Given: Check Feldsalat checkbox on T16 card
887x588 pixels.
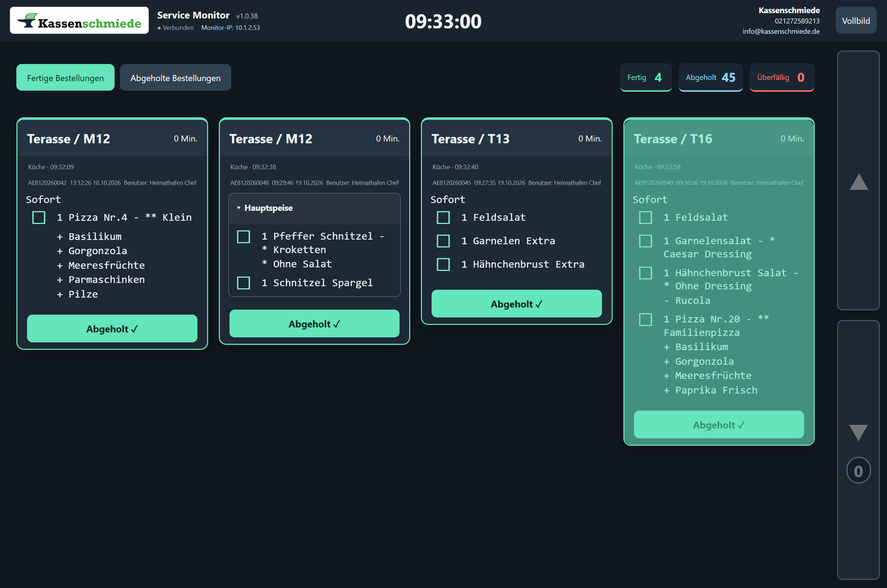Looking at the screenshot, I should [x=645, y=218].
